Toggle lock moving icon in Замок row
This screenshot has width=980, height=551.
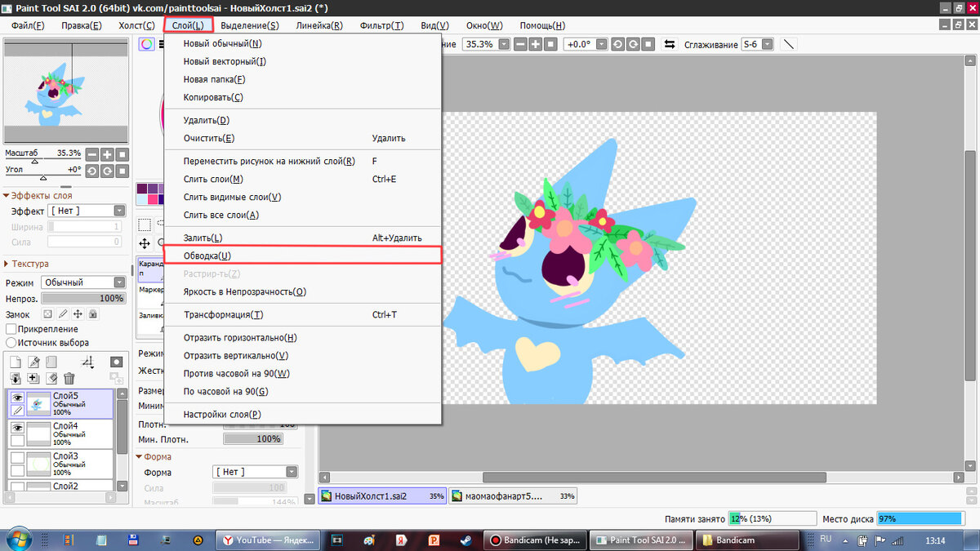click(78, 313)
